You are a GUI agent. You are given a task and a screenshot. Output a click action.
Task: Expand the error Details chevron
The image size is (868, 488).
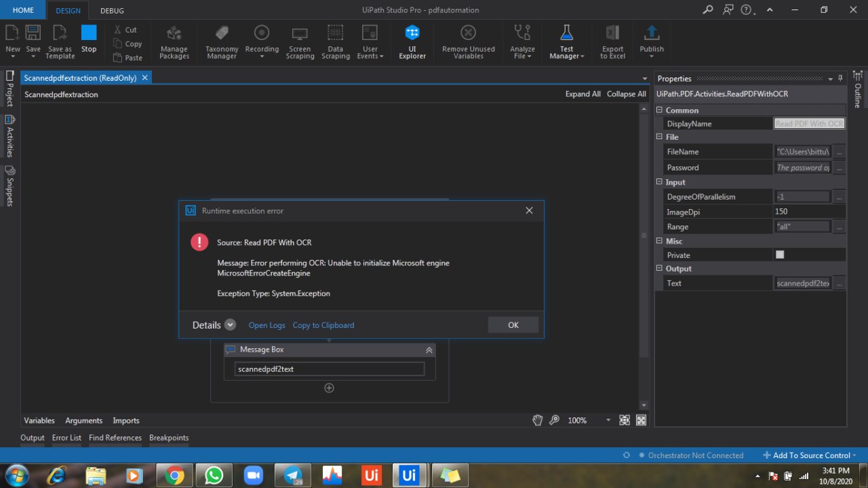click(x=230, y=325)
